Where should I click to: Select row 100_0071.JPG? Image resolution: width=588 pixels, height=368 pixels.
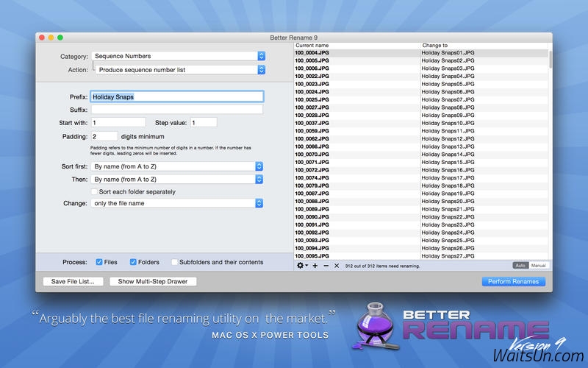(x=420, y=162)
